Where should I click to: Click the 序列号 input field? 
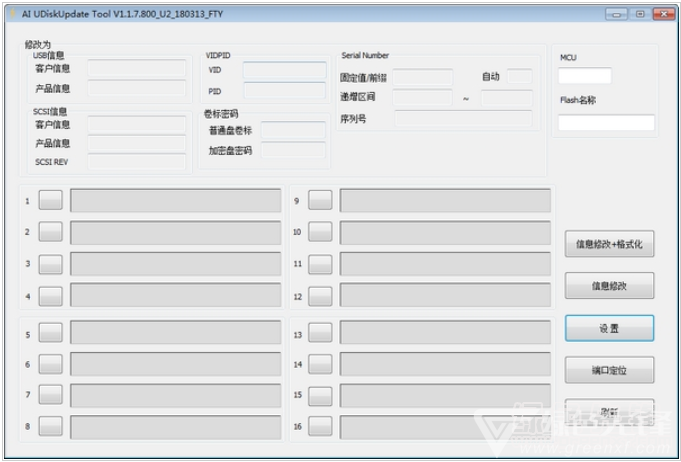tap(463, 118)
